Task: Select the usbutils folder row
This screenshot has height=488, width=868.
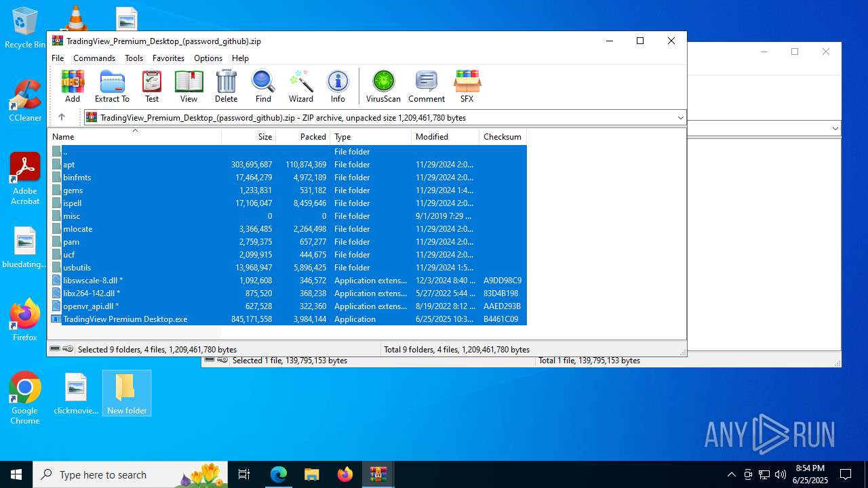Action: [x=288, y=268]
